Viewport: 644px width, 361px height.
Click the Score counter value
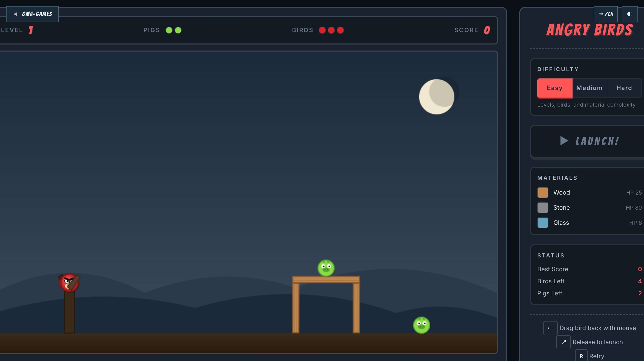(487, 30)
